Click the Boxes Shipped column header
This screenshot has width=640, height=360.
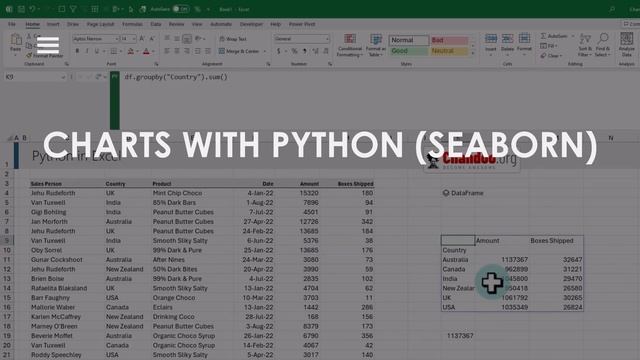pyautogui.click(x=356, y=184)
